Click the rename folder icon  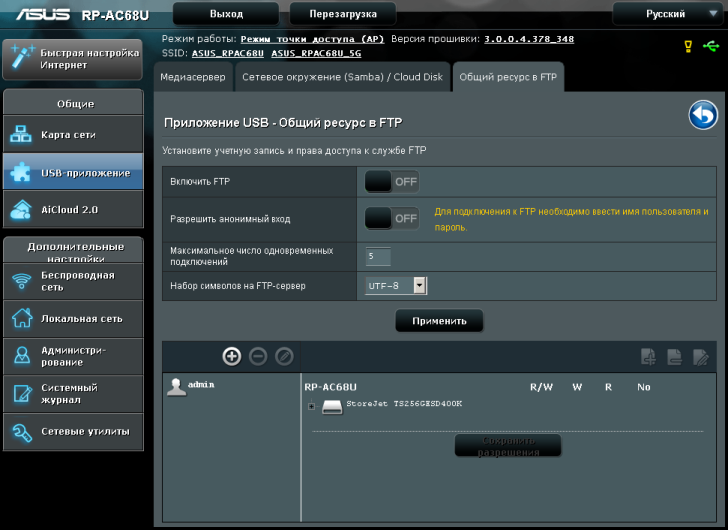point(701,357)
